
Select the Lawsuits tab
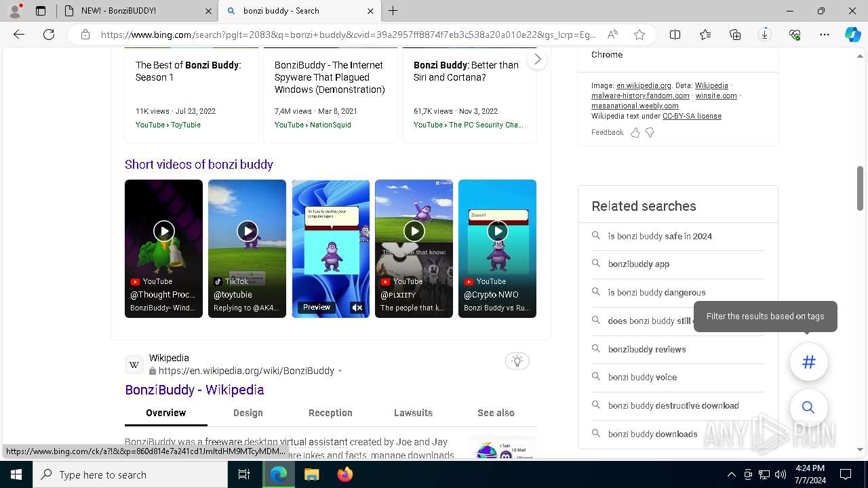[x=413, y=413]
